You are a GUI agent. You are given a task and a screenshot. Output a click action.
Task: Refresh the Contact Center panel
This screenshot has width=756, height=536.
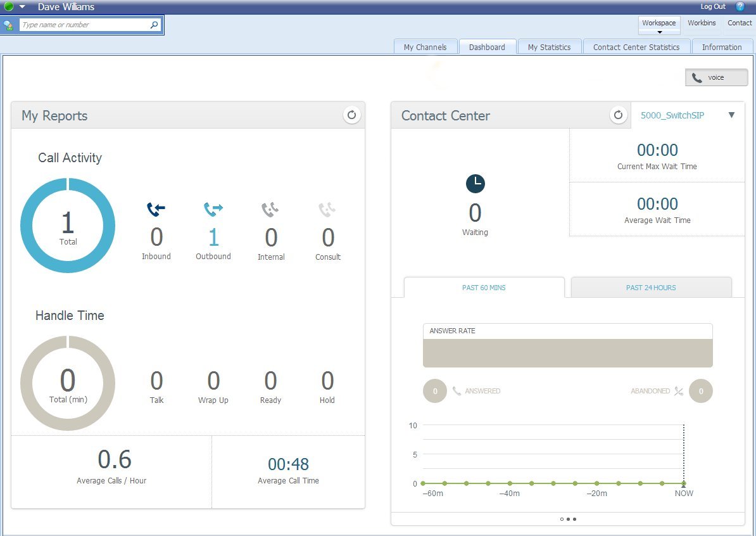(x=618, y=115)
